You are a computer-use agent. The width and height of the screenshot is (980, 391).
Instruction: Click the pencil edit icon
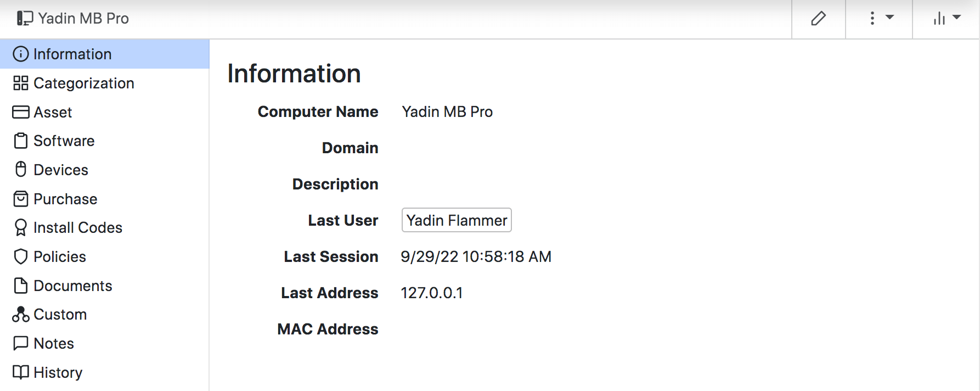[818, 19]
